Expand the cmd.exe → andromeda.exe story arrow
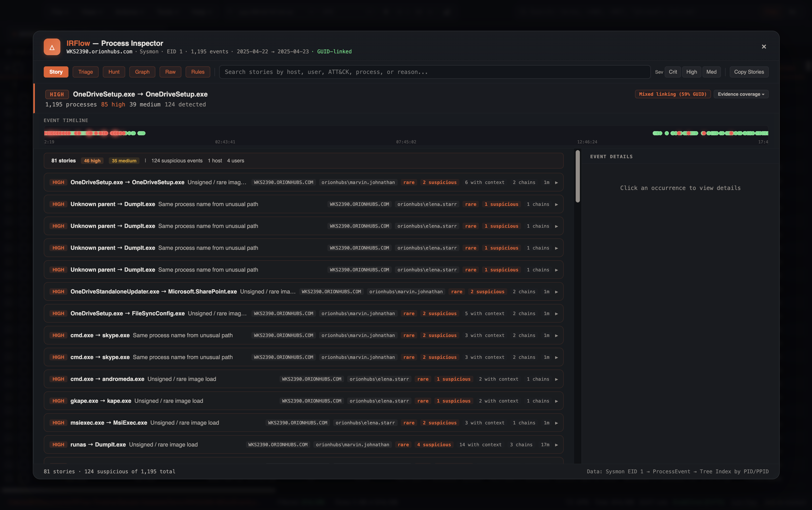The image size is (812, 510). tap(556, 379)
